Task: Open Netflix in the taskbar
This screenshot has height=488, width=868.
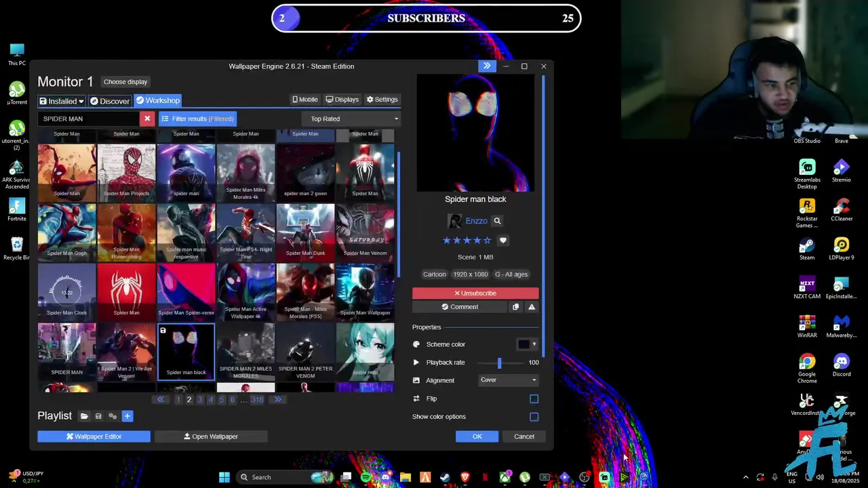Action: 485,477
